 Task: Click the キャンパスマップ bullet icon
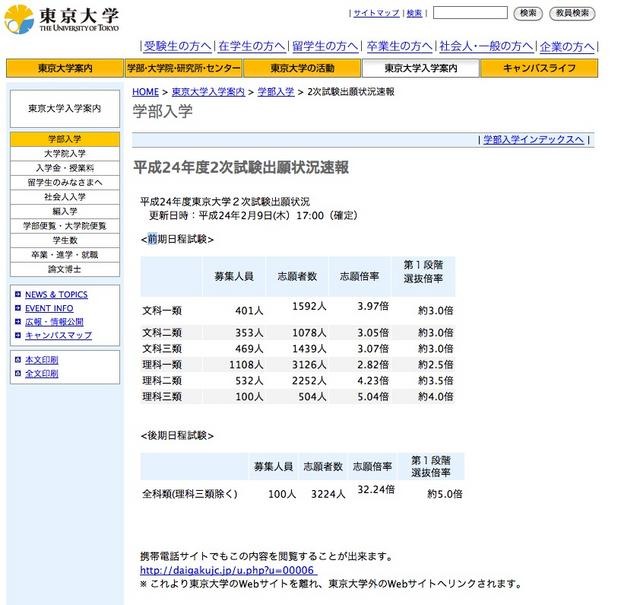[18, 335]
